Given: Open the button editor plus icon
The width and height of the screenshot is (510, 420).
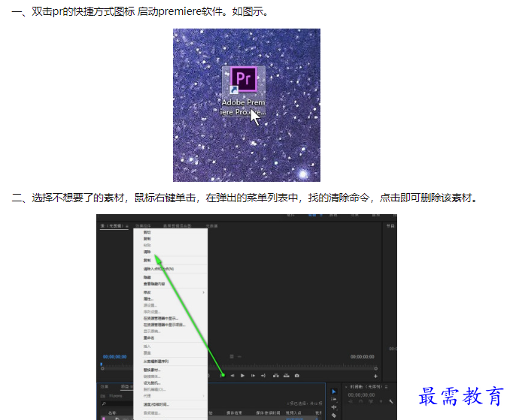Looking at the screenshot, I should (x=375, y=376).
